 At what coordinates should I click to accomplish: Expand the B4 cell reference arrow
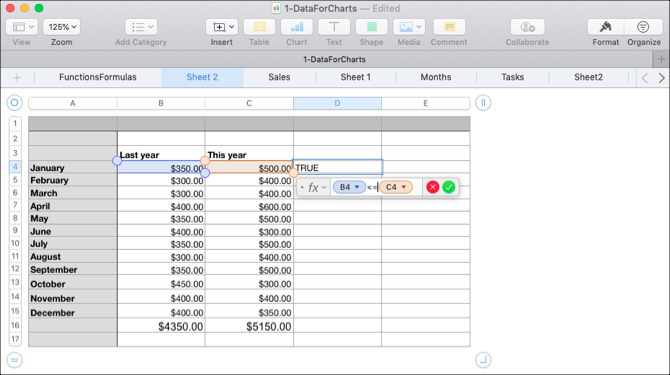(357, 187)
